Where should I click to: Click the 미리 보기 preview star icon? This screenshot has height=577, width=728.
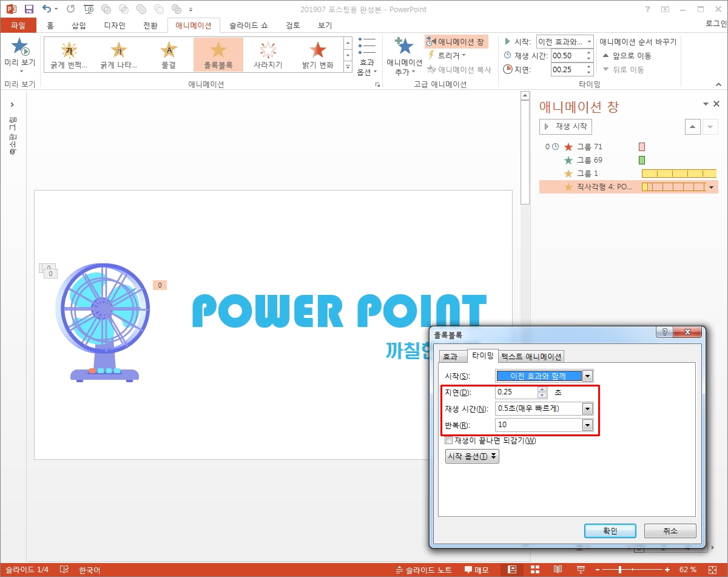coord(20,47)
